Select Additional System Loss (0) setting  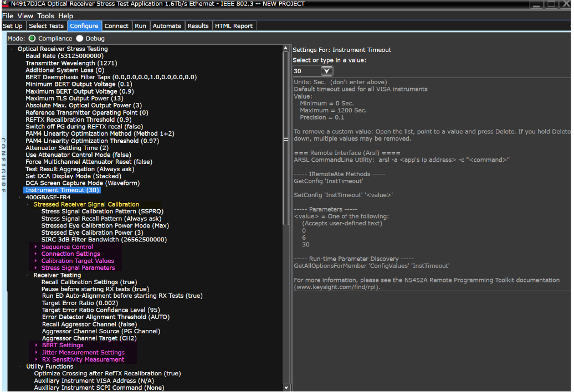[x=65, y=70]
